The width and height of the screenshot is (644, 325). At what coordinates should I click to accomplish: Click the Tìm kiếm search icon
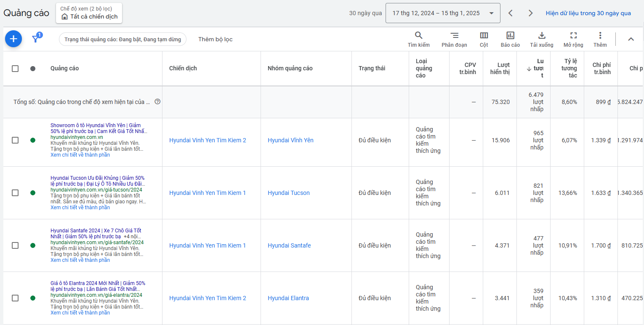(x=418, y=39)
